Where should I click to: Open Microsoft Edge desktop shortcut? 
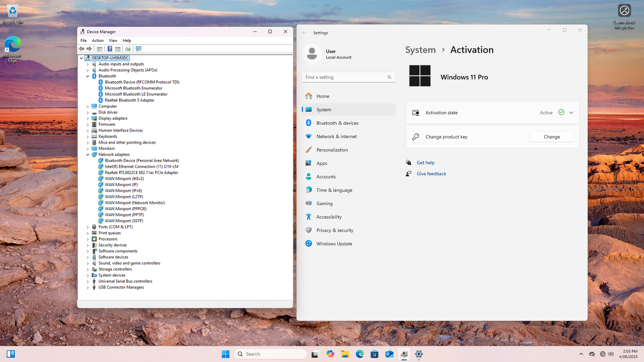click(x=12, y=49)
